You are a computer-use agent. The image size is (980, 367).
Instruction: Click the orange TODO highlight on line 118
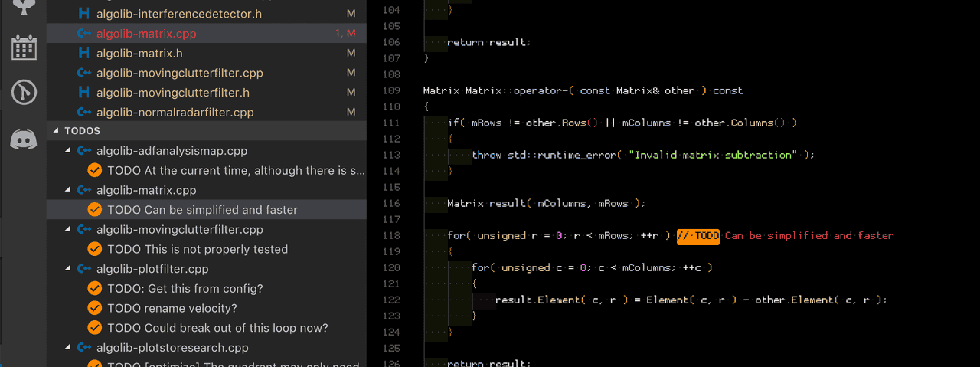coord(697,236)
